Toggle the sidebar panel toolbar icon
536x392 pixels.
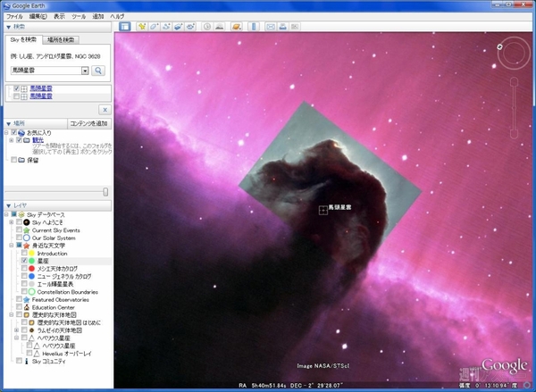[x=125, y=26]
